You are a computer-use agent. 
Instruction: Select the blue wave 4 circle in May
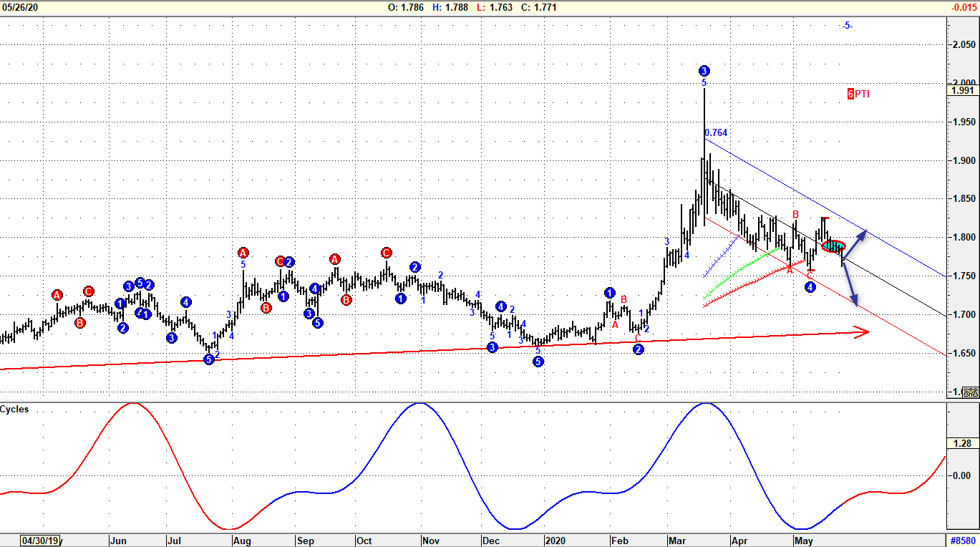(810, 287)
